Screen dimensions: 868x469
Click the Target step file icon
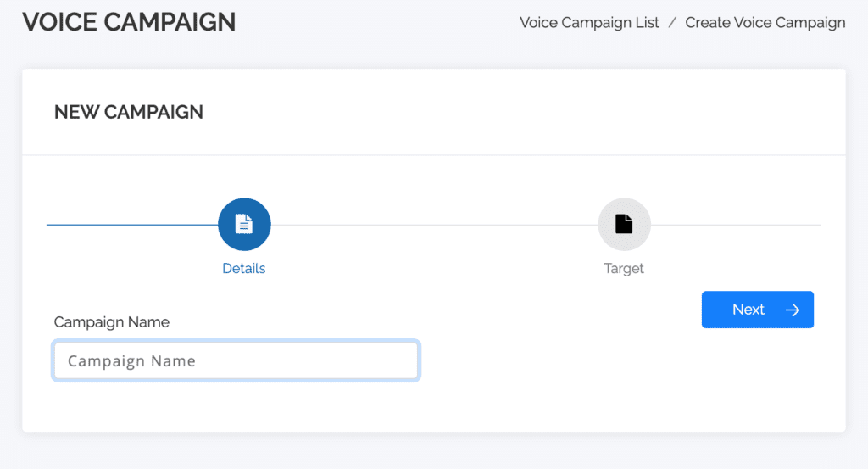[x=624, y=224]
